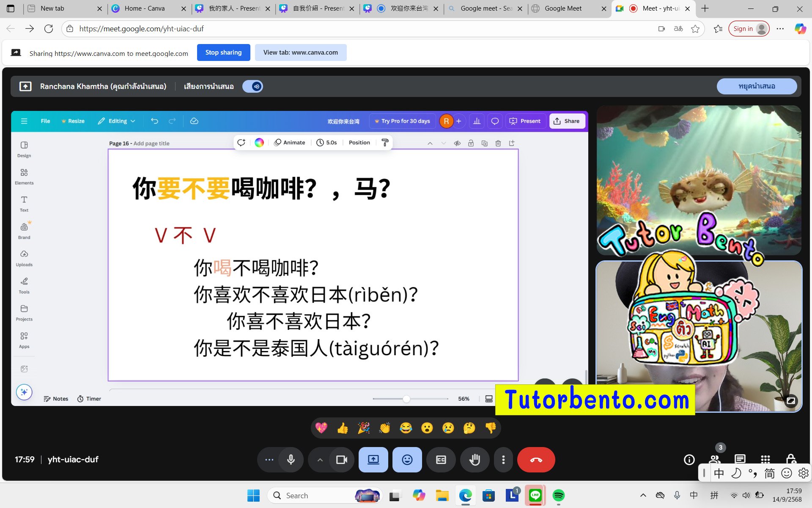Mute presentation audio with speaker toggle

pyautogui.click(x=252, y=86)
